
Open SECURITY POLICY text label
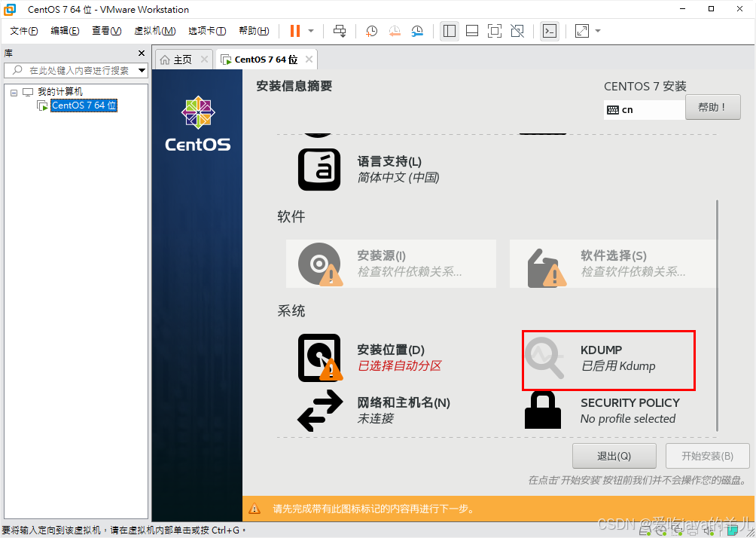tap(630, 403)
